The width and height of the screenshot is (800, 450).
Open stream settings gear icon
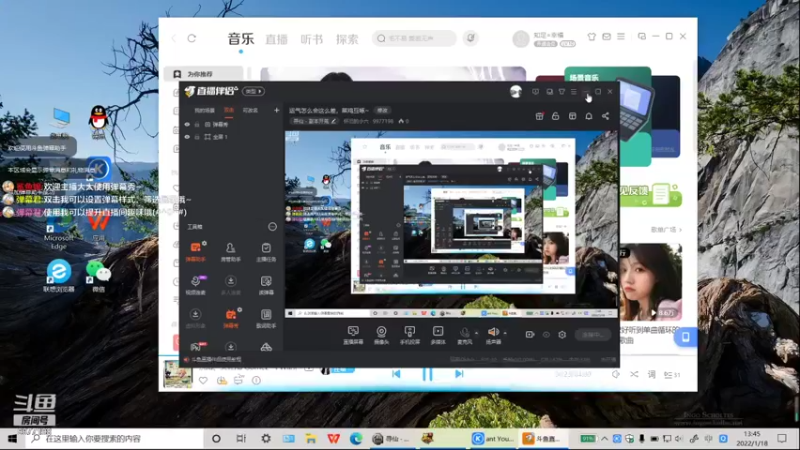click(x=562, y=335)
